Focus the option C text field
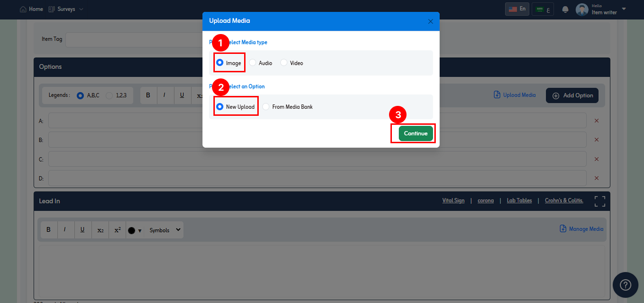 317,159
